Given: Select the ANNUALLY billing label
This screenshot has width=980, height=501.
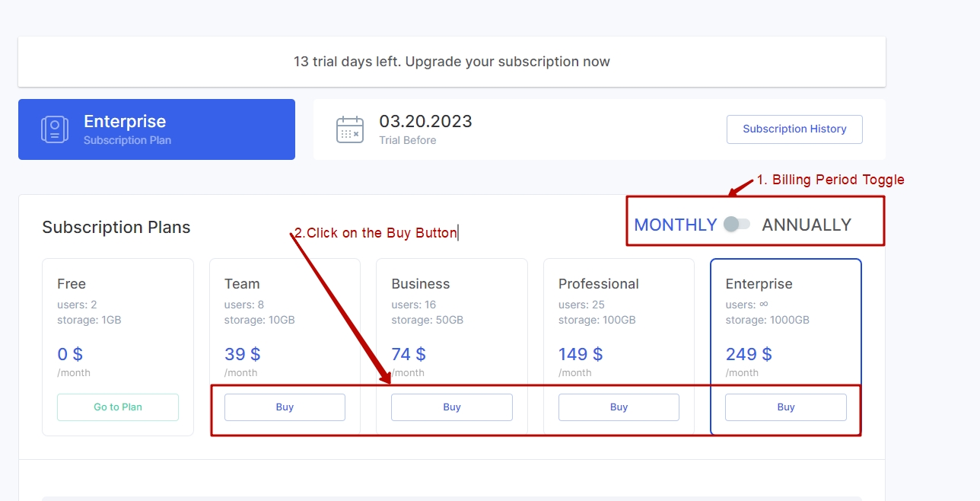Looking at the screenshot, I should click(807, 225).
